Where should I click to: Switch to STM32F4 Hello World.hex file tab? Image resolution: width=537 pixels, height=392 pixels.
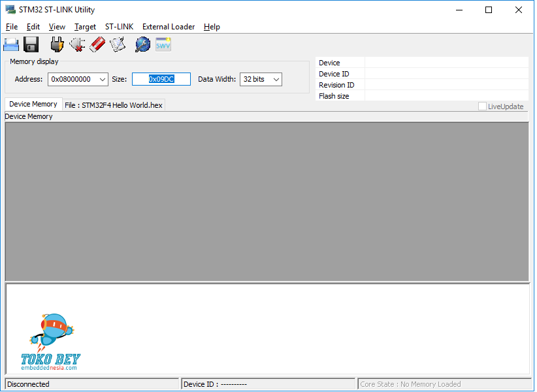point(114,105)
